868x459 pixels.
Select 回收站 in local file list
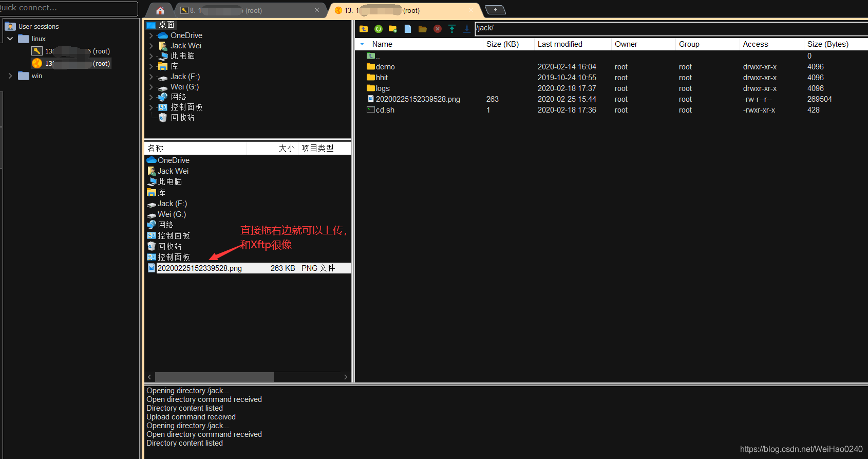click(164, 246)
